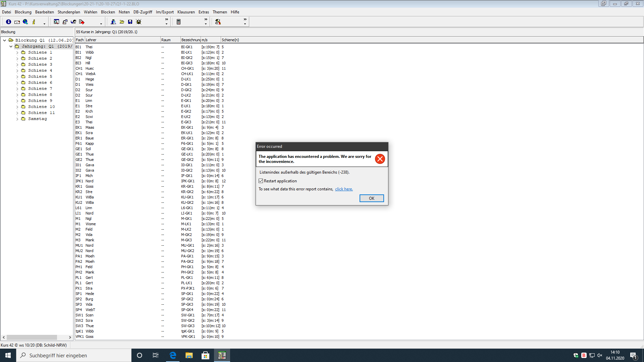Open the Extras menu

click(204, 12)
